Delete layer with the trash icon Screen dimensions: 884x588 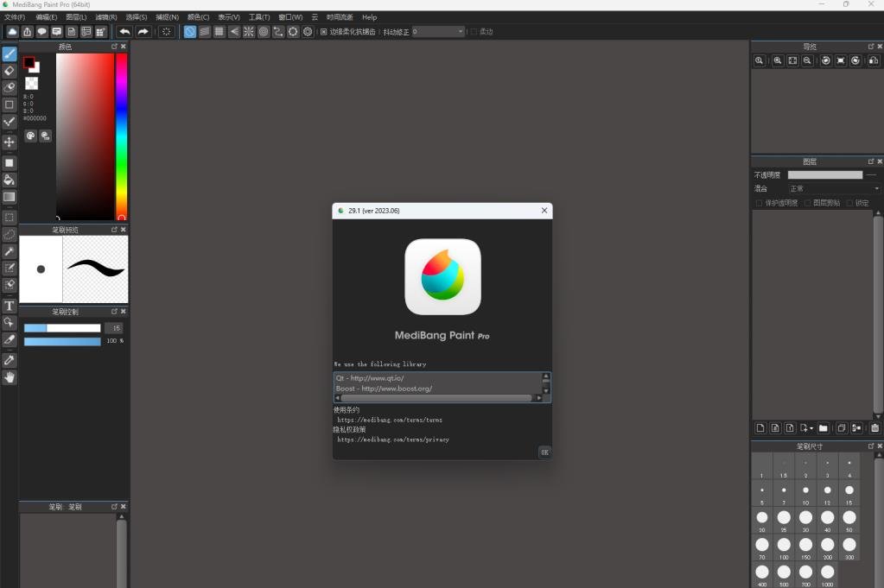click(875, 428)
